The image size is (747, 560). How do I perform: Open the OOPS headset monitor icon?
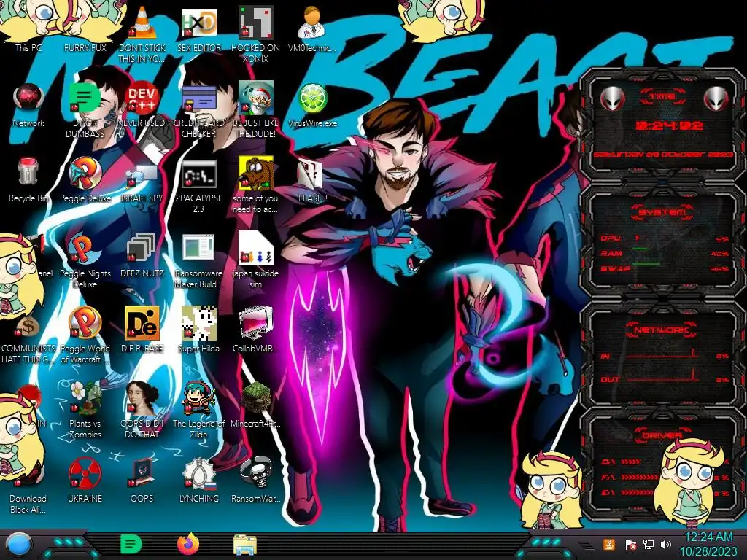click(142, 480)
